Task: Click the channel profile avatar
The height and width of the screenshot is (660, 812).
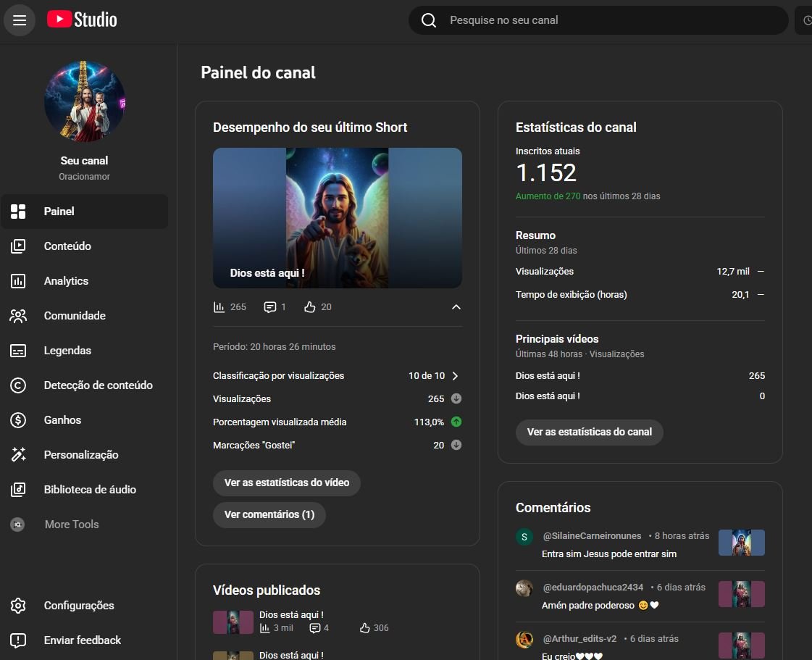Action: 85,101
